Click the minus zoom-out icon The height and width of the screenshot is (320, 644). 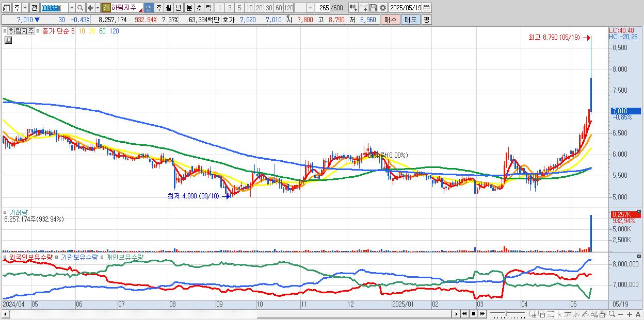click(621, 314)
